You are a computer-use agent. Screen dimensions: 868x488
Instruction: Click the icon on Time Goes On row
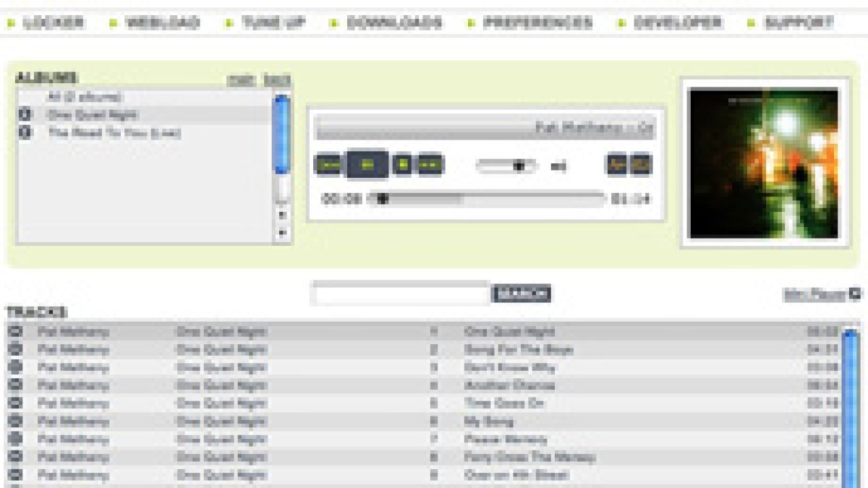tap(14, 403)
